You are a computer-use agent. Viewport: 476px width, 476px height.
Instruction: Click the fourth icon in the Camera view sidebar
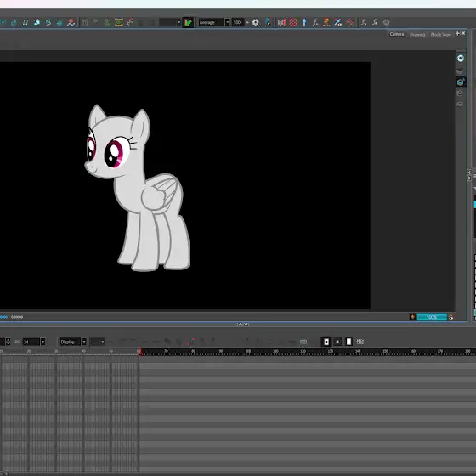click(460, 93)
